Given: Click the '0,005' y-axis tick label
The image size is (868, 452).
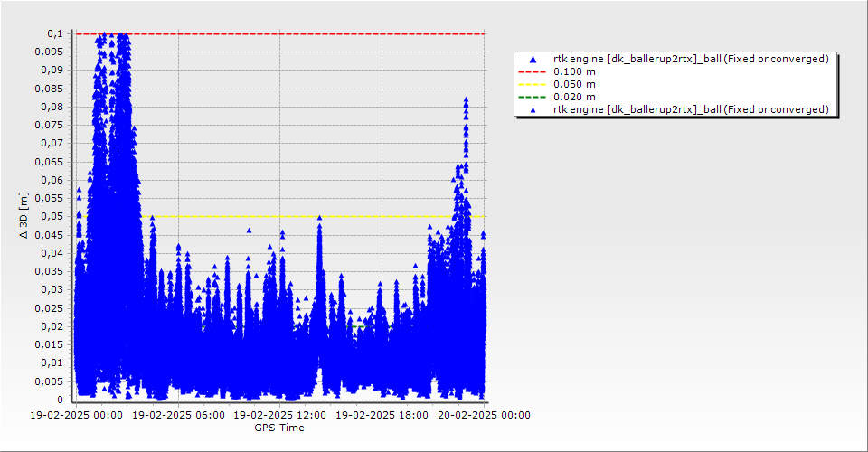Looking at the screenshot, I should click(x=50, y=381).
